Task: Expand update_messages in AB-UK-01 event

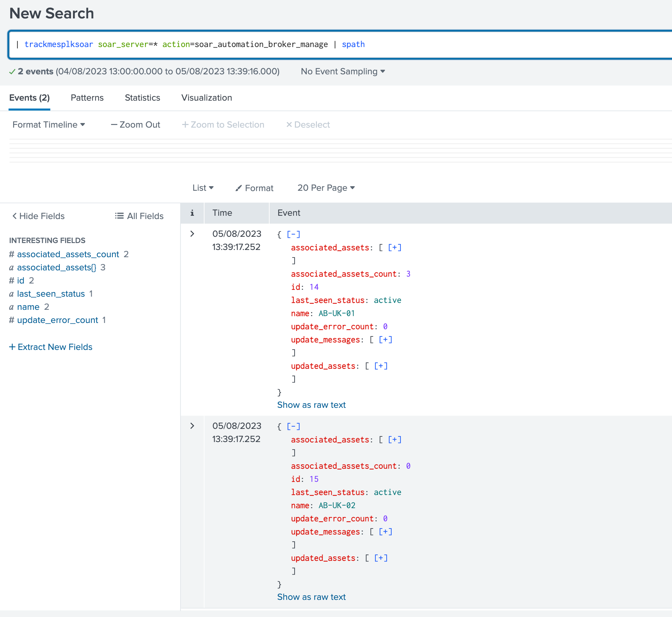Action: (385, 339)
